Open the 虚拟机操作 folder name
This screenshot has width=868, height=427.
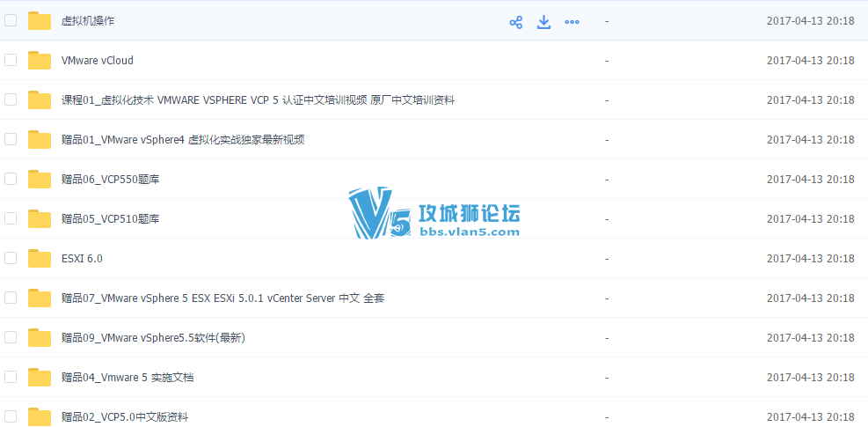(x=88, y=22)
